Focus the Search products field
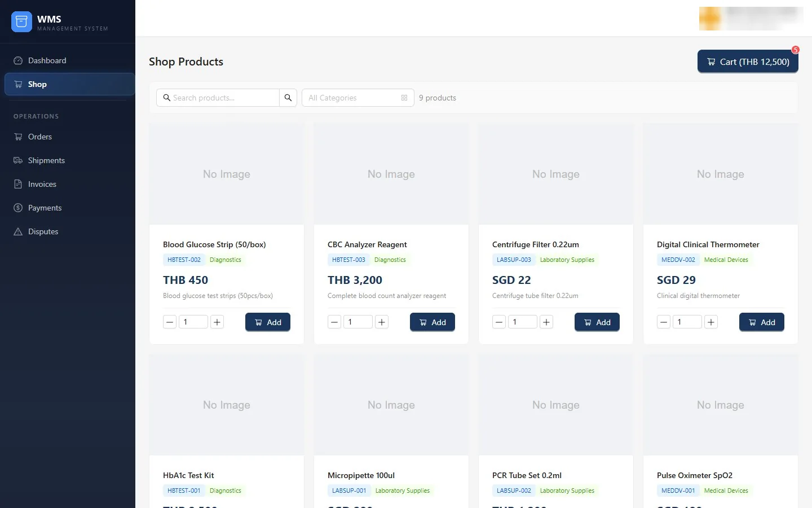The height and width of the screenshot is (508, 812). [x=218, y=98]
